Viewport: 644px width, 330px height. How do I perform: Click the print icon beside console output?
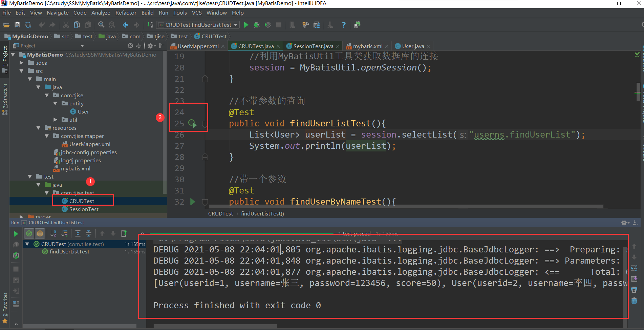click(634, 290)
